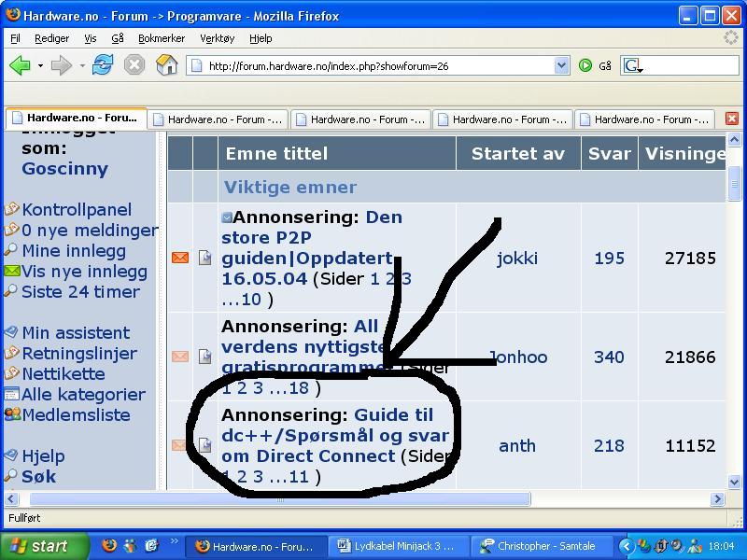Open the Windows start button
The width and height of the screenshot is (747, 560).
pos(44,546)
